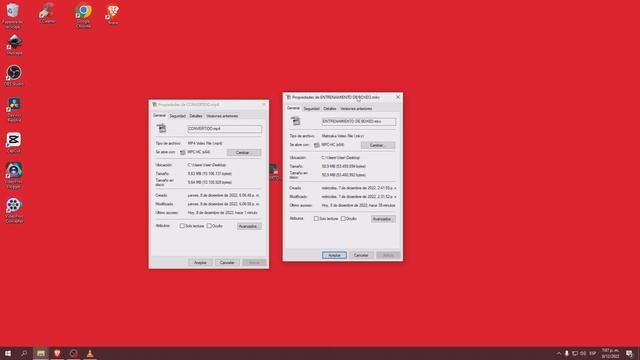Click the CONVERTIDO.mp4 filename field

224,129
